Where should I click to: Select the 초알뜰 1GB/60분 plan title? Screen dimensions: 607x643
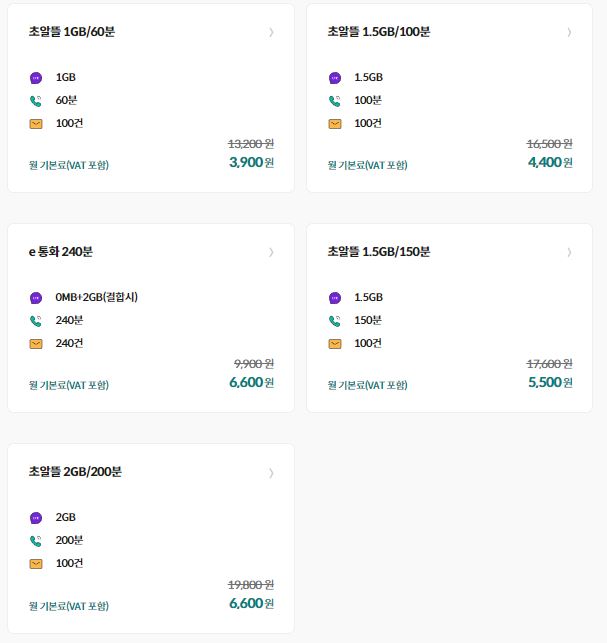pos(72,32)
